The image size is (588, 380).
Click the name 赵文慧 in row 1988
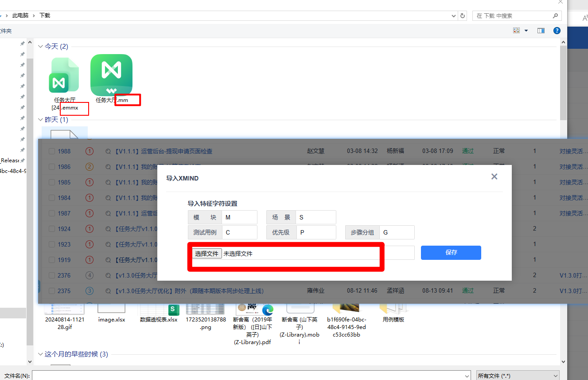315,151
